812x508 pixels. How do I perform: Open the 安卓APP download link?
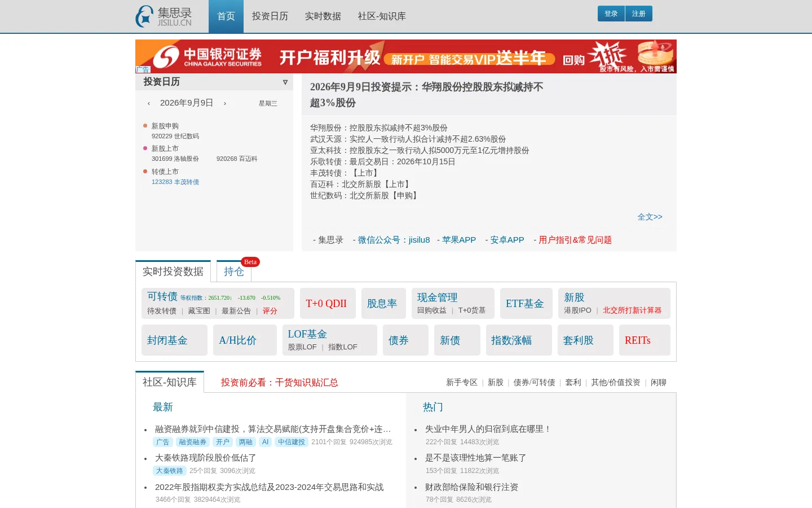507,240
